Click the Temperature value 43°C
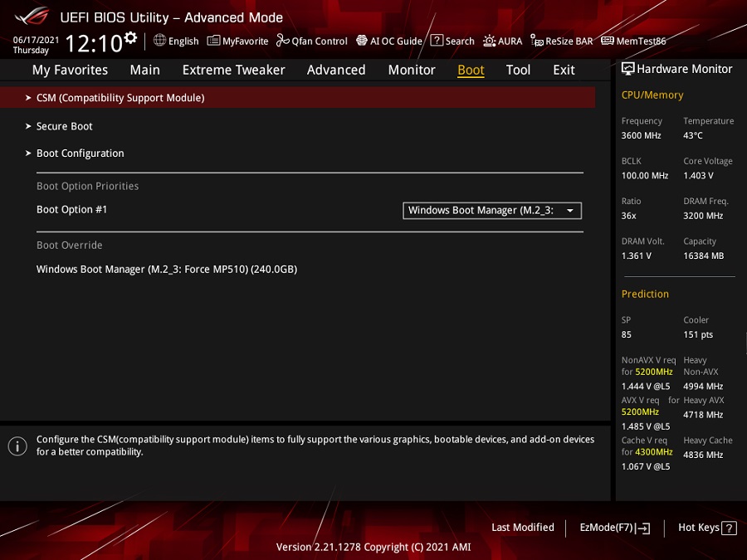This screenshot has height=560, width=747. (x=693, y=135)
